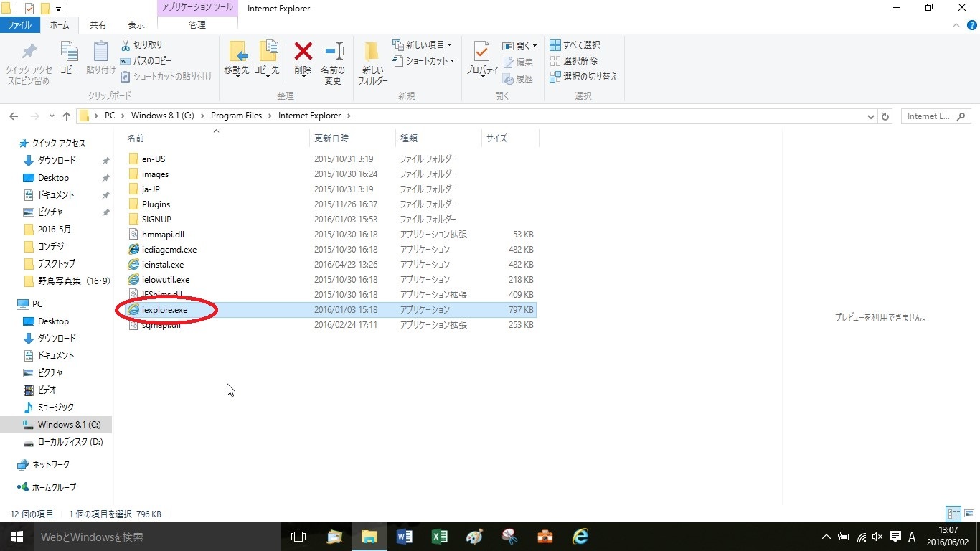Viewport: 980px width, 551px height.
Task: Open Internet Explorer from the taskbar
Action: (x=580, y=537)
